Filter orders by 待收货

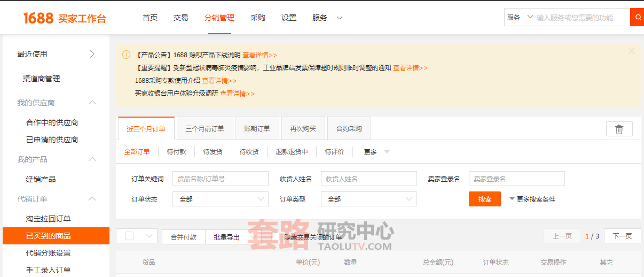(x=249, y=152)
